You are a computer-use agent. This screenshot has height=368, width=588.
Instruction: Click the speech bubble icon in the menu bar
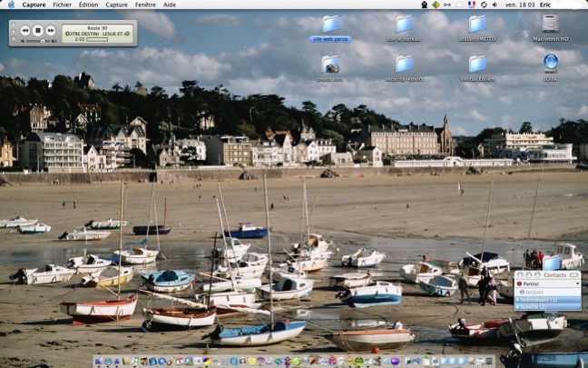pos(459,5)
